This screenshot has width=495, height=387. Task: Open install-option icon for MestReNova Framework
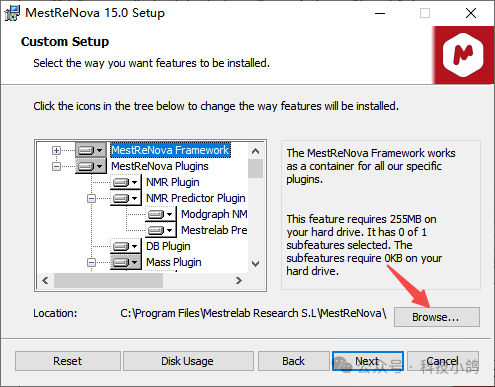pos(90,150)
